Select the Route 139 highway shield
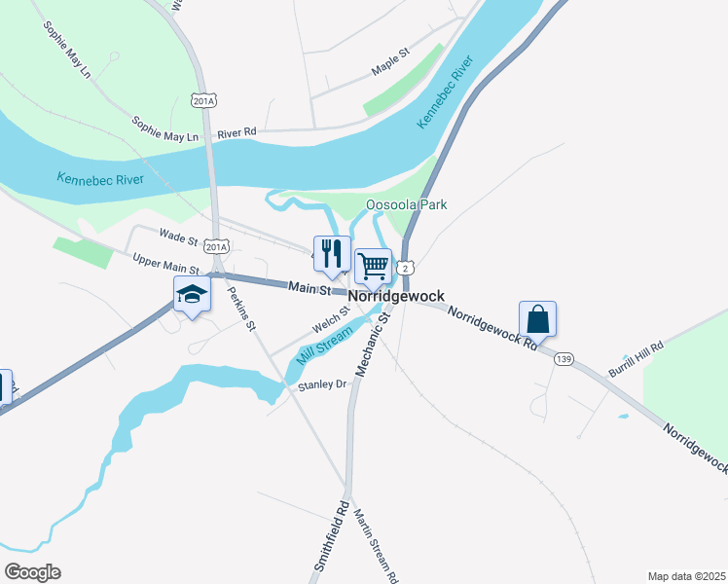 pyautogui.click(x=564, y=359)
